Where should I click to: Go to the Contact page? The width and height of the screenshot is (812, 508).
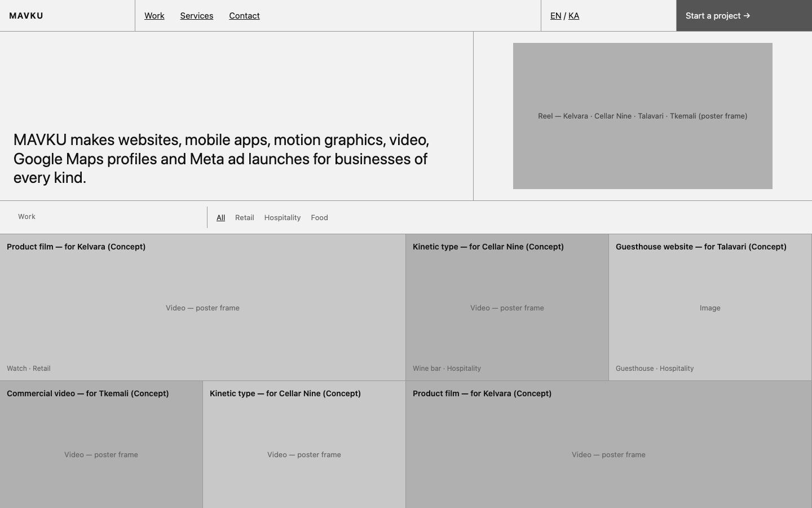point(244,16)
